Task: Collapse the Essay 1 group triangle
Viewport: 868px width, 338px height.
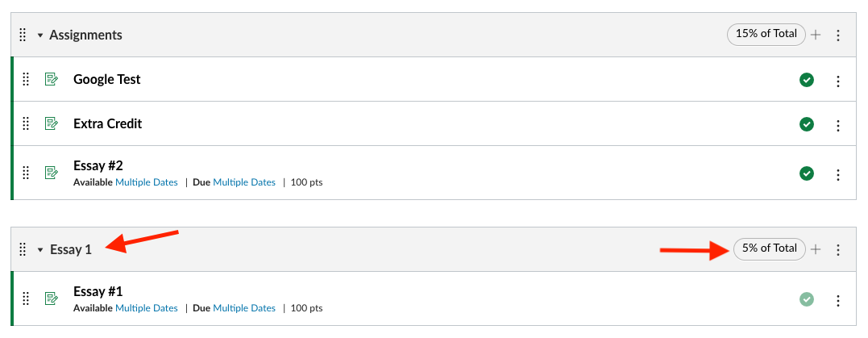Action: tap(39, 250)
